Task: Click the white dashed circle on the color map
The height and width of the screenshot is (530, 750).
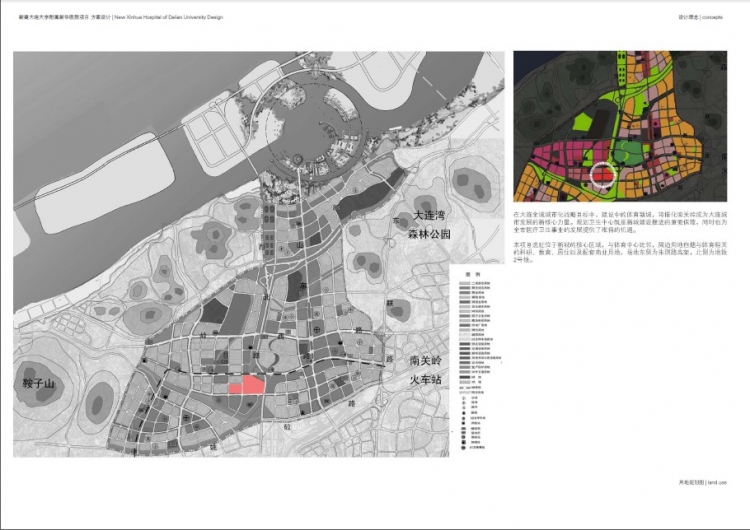Action: [x=603, y=175]
